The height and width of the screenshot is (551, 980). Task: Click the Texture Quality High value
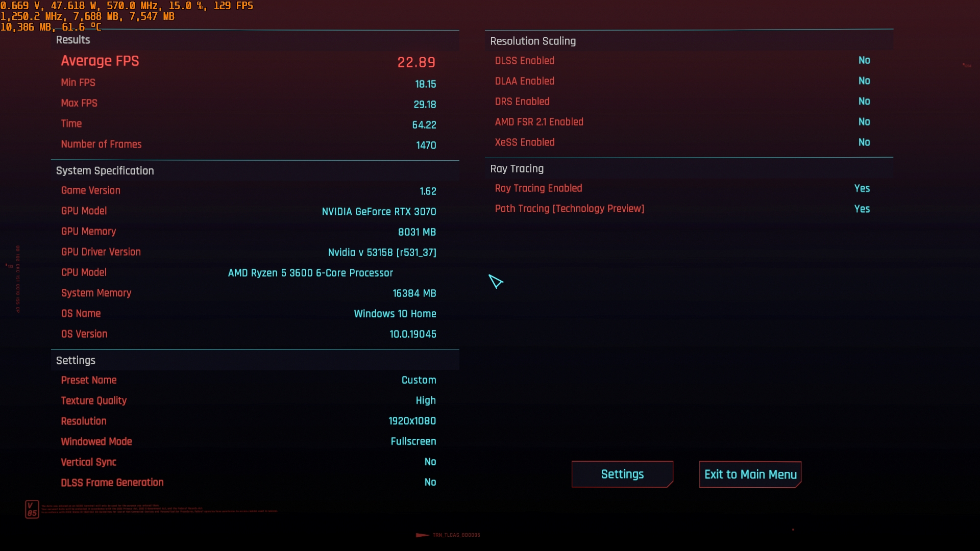pos(425,401)
